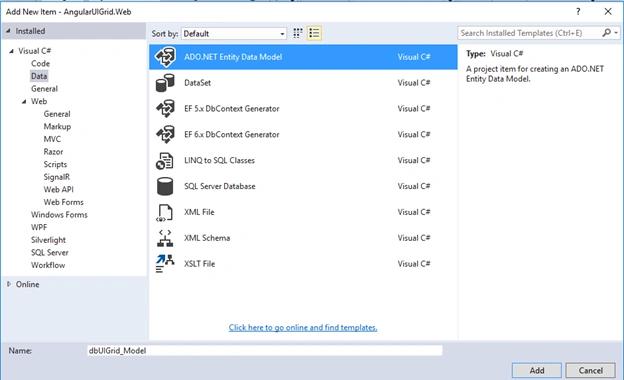Select the Razor category
The image size is (624, 380).
(53, 152)
